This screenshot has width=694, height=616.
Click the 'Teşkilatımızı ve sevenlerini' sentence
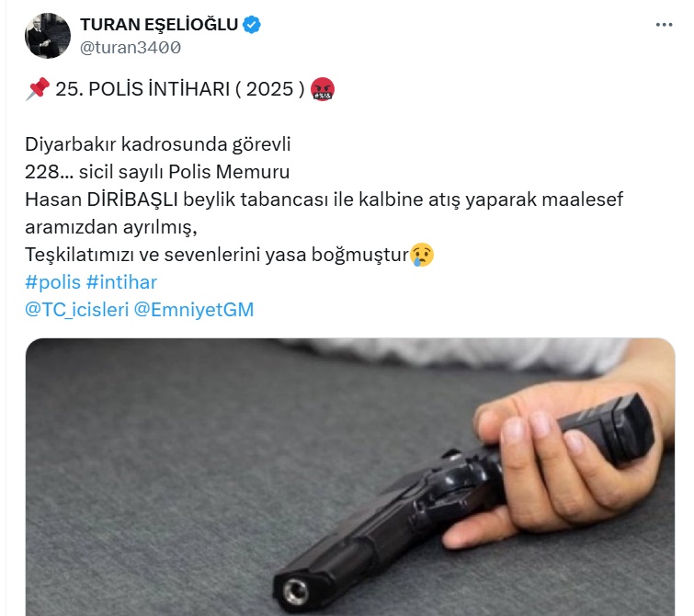pos(217,255)
